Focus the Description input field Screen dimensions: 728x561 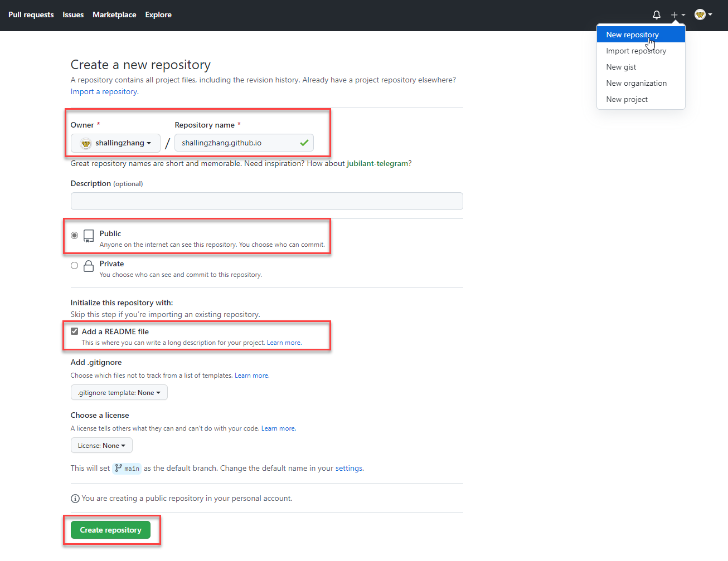pyautogui.click(x=267, y=201)
